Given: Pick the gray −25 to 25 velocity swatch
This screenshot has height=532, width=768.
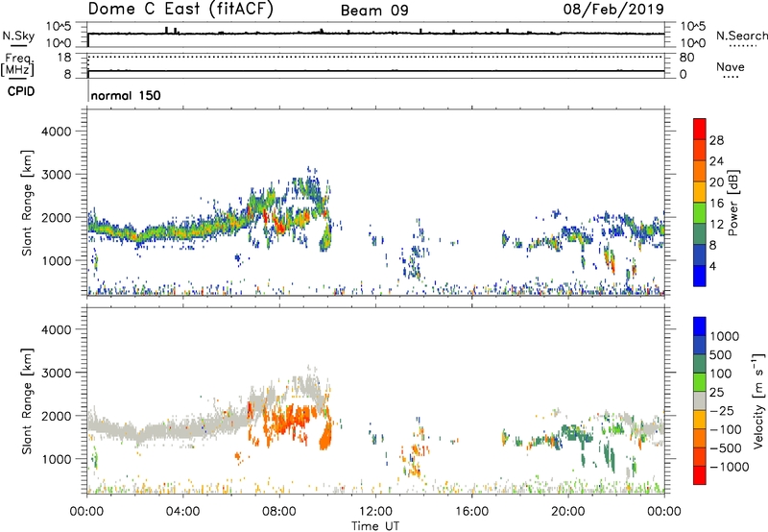Looking at the screenshot, I should (x=700, y=400).
